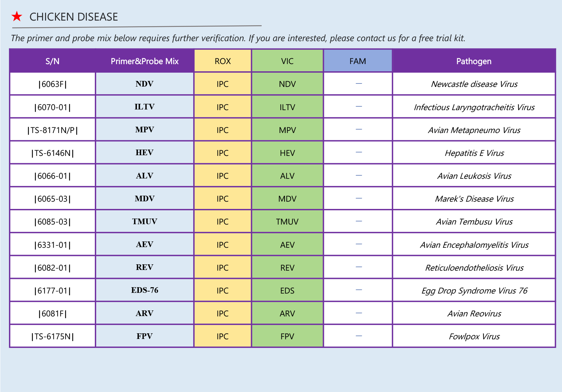Click the CHICKEN DISEASE heading
562x392 pixels.
click(74, 17)
